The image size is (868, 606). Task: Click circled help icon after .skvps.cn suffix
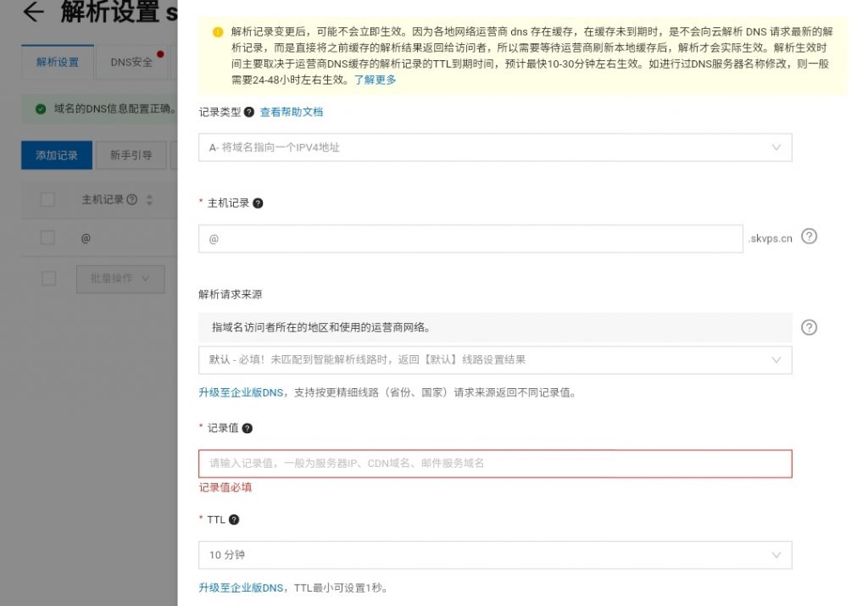(x=809, y=237)
